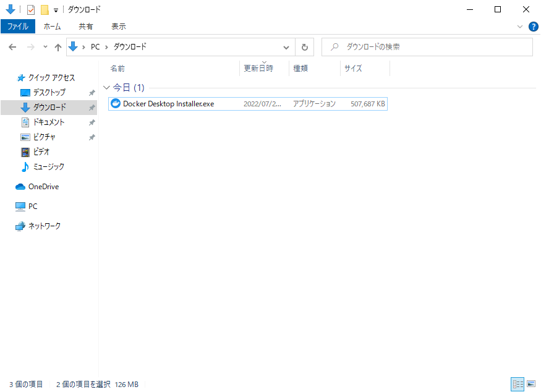Click the ダウンロードの検索 search box
The image size is (541, 392).
[x=427, y=46]
